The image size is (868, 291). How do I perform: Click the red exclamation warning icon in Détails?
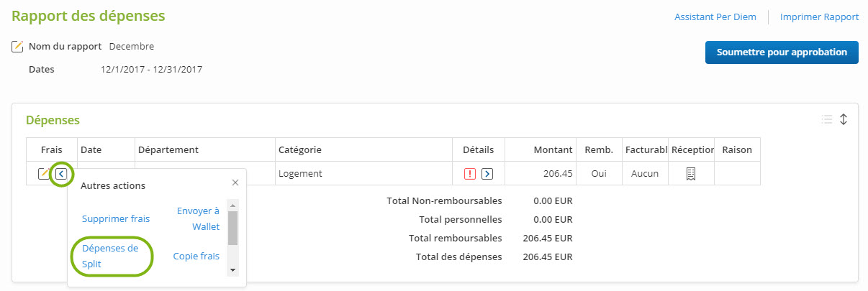tap(470, 173)
